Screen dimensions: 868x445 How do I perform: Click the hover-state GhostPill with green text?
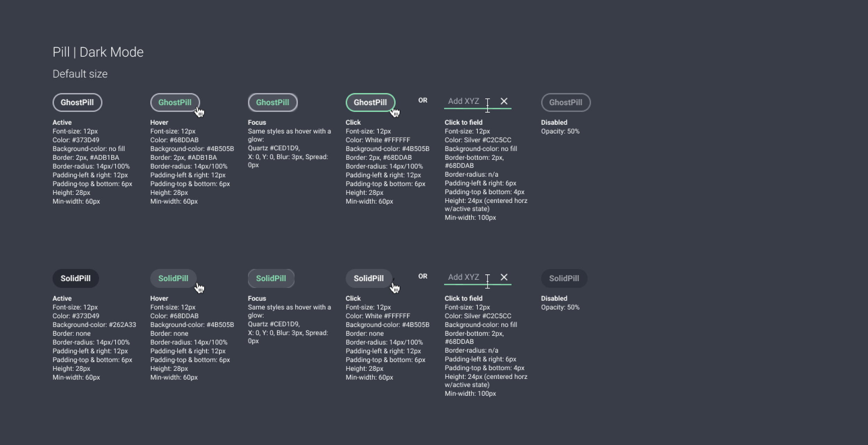[x=175, y=102]
